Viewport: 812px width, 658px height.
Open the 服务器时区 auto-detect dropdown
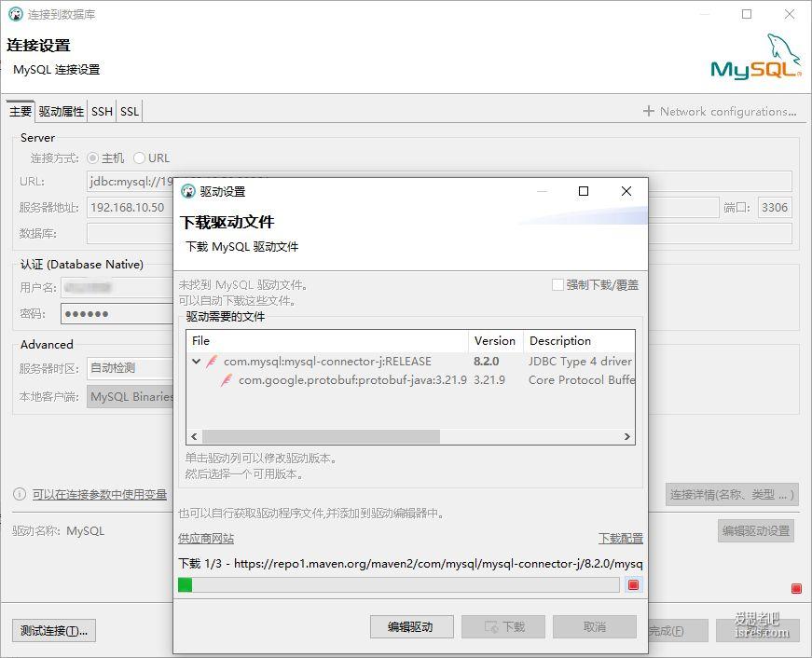130,368
